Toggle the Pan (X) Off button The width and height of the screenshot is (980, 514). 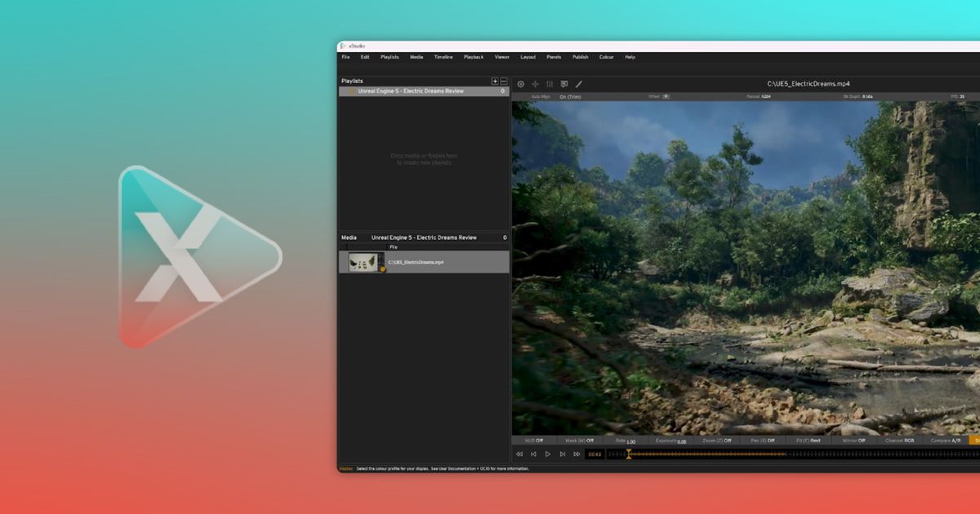[762, 441]
